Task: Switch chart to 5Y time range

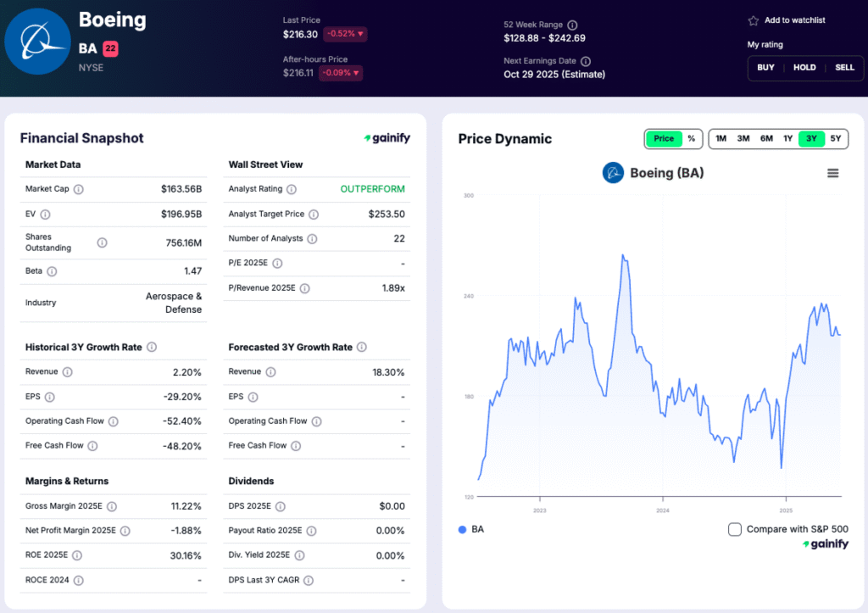Action: (835, 138)
